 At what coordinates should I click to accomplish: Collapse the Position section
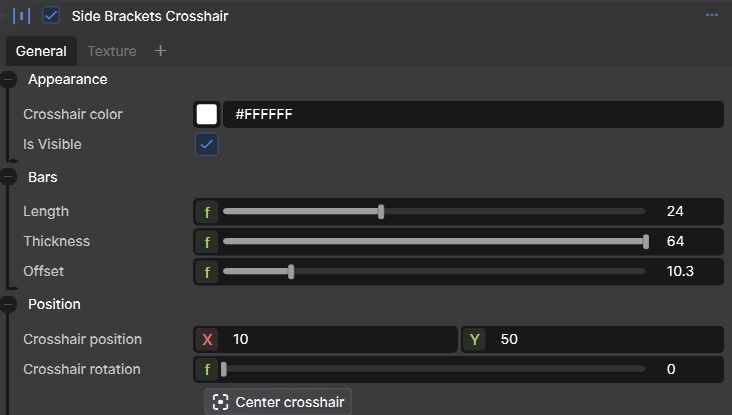(x=8, y=304)
